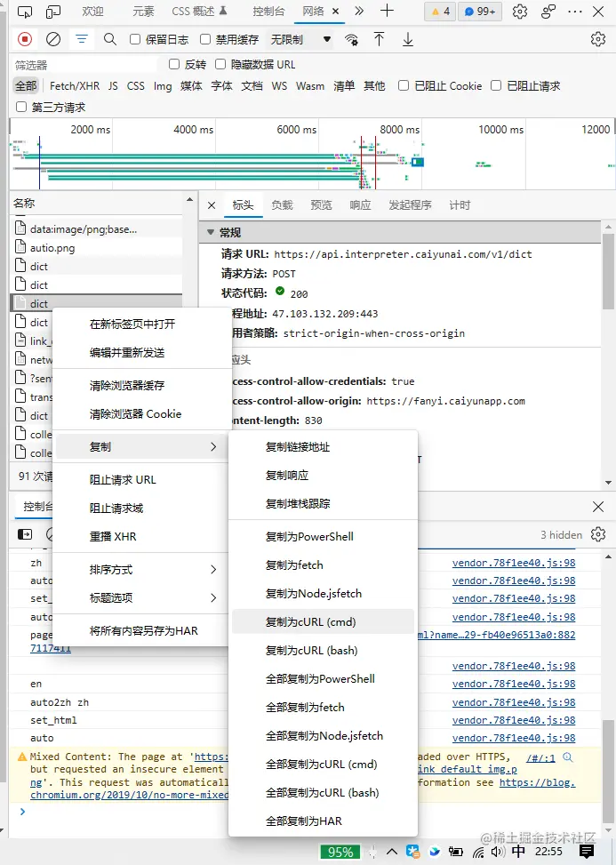Choose 编辑并重新发送
The image size is (616, 865).
142,353
